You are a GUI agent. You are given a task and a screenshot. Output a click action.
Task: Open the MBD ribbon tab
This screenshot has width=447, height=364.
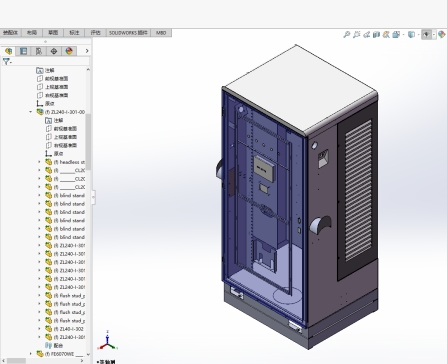point(161,33)
